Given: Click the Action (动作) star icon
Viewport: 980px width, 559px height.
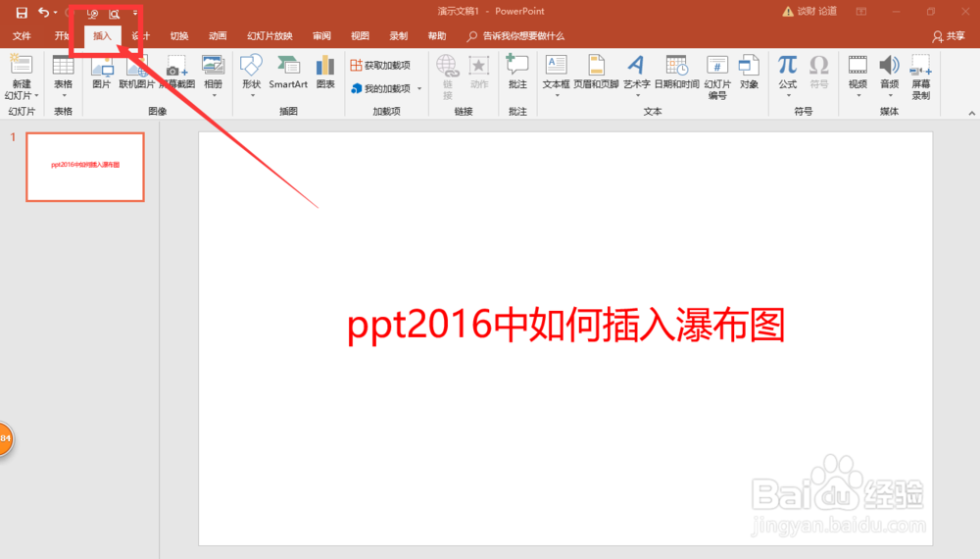Looking at the screenshot, I should tap(479, 66).
